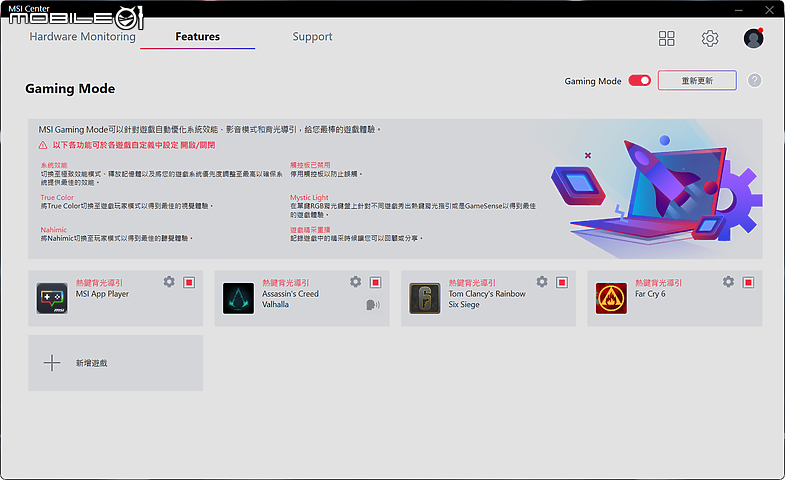This screenshot has width=785, height=480.
Task: Click 熱鍵背光導引 label on Far Cry 6 card
Action: click(x=658, y=283)
